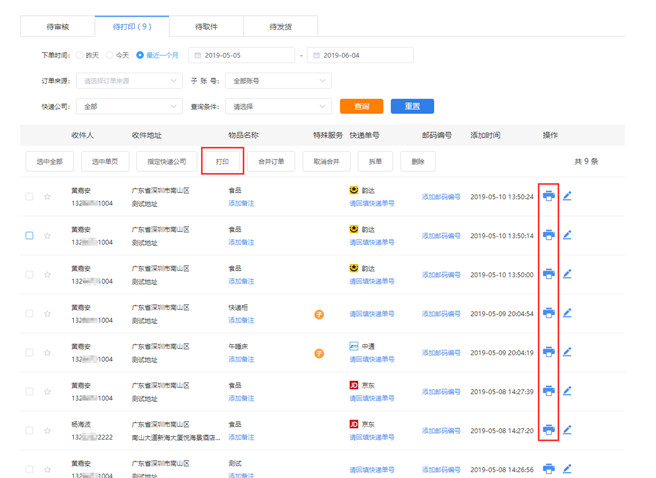This screenshot has width=656, height=478.
Task: Click the print icon for the 20:04:54 order
Action: tap(548, 313)
